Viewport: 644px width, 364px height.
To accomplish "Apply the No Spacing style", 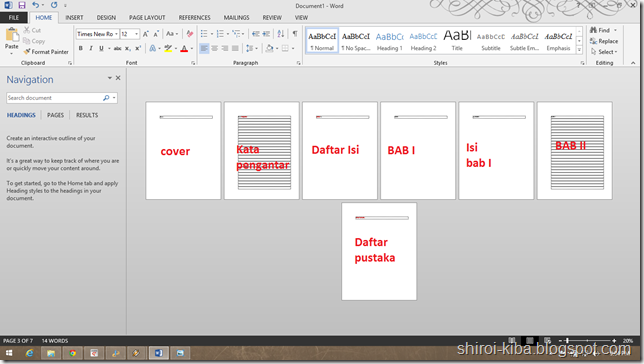I will (356, 41).
